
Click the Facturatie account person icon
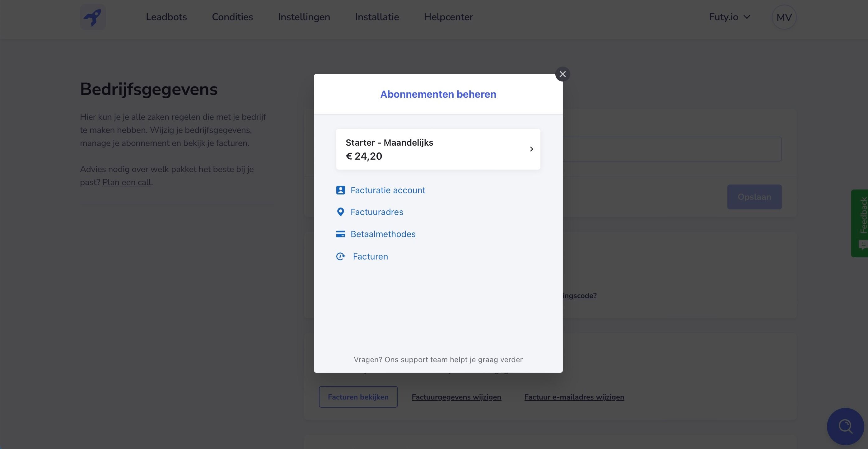pyautogui.click(x=340, y=190)
